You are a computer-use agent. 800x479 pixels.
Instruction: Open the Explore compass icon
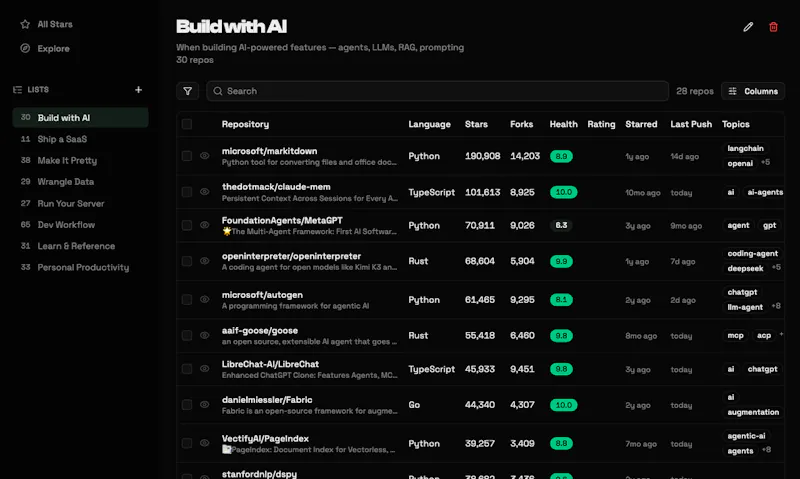25,48
